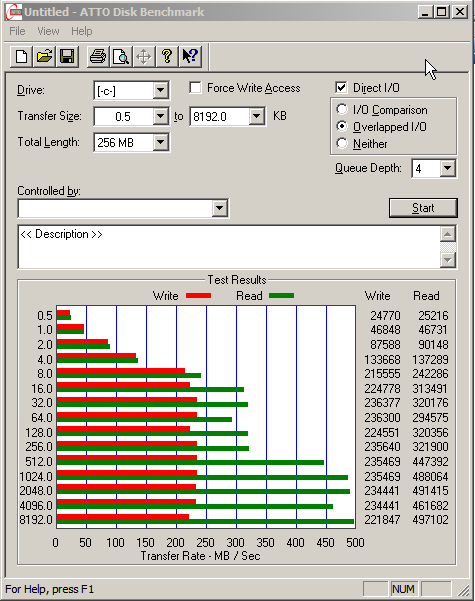Open the minimum Transfer Size dropdown
Image resolution: width=475 pixels, height=601 pixels.
(161, 116)
